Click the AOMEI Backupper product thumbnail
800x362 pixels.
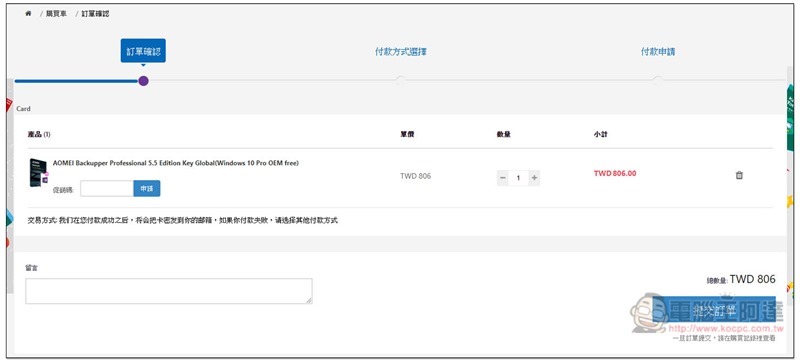(x=38, y=172)
